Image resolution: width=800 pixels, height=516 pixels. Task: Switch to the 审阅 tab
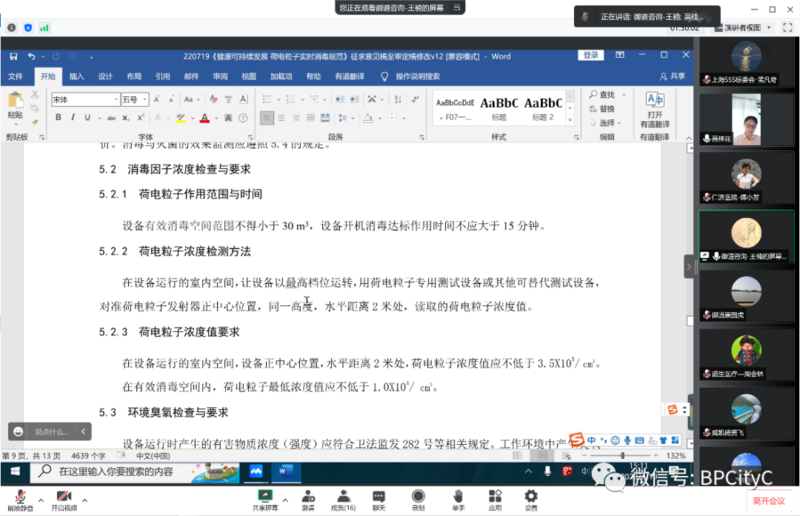coord(220,77)
